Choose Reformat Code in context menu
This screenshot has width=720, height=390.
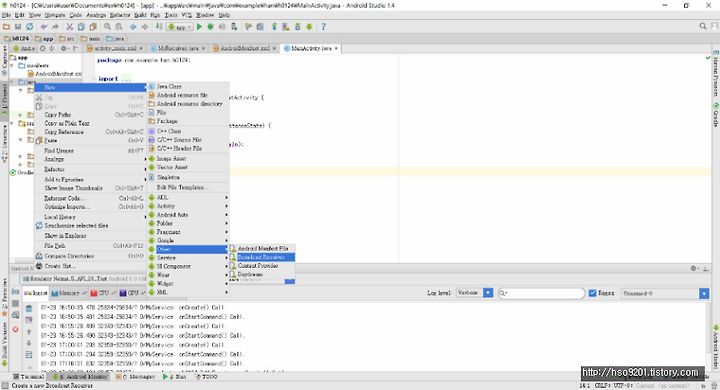(x=90, y=198)
